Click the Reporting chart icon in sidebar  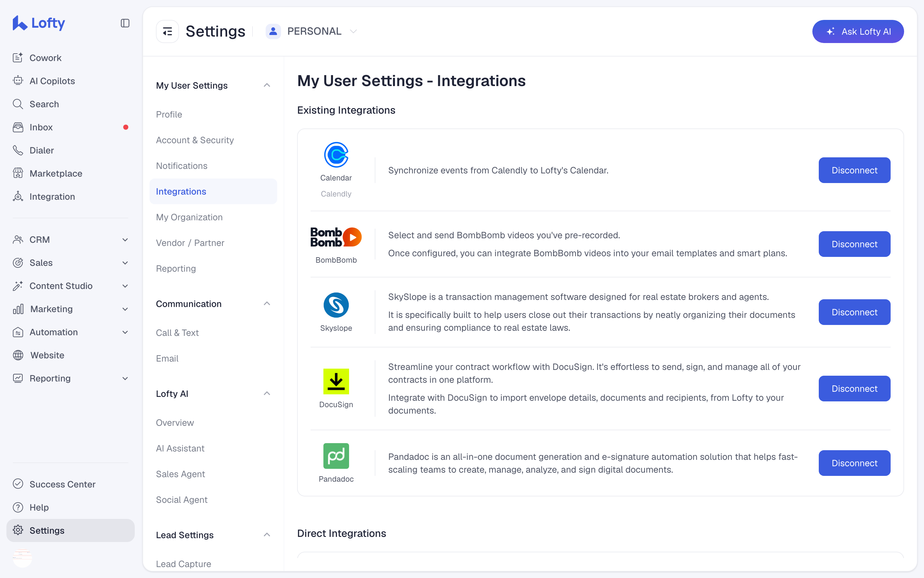coord(18,378)
